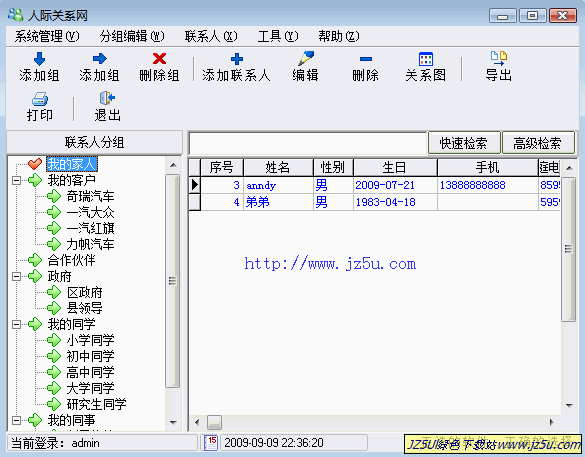Click the green arrow beside 力帆汽车
Image resolution: width=585 pixels, height=457 pixels.
[54, 244]
